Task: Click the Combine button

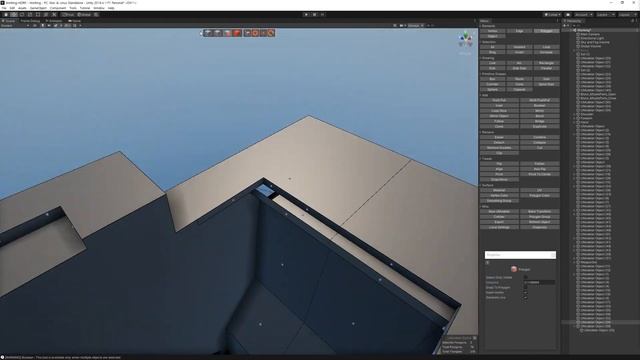Action: 540,137
